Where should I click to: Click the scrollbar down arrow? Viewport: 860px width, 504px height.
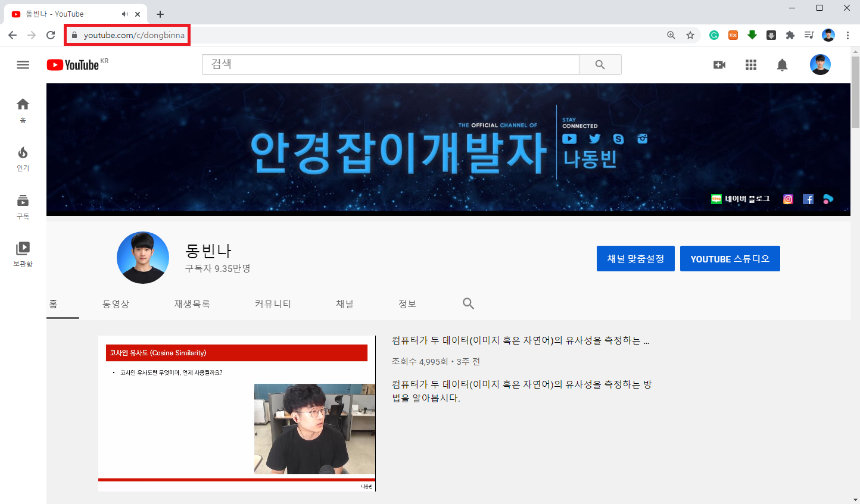[x=855, y=500]
